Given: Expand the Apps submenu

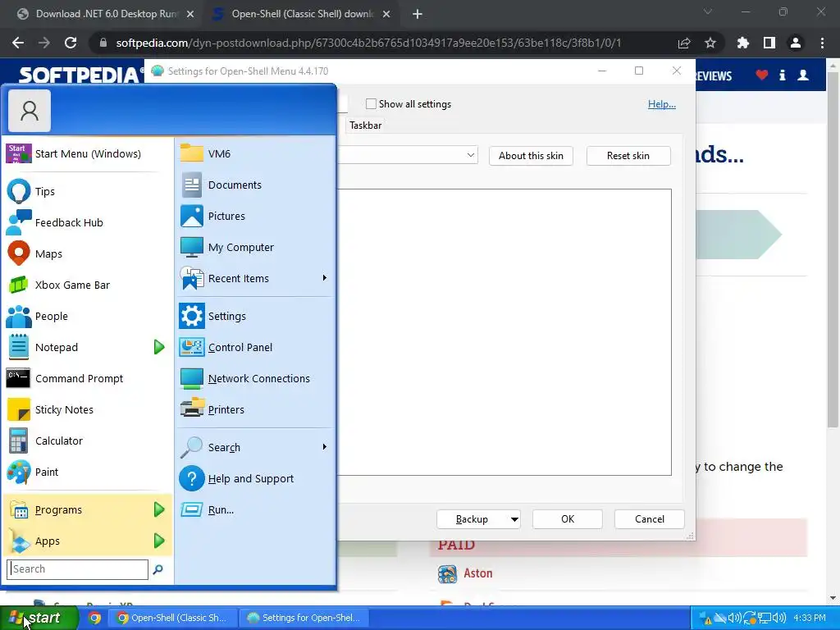Looking at the screenshot, I should 159,541.
